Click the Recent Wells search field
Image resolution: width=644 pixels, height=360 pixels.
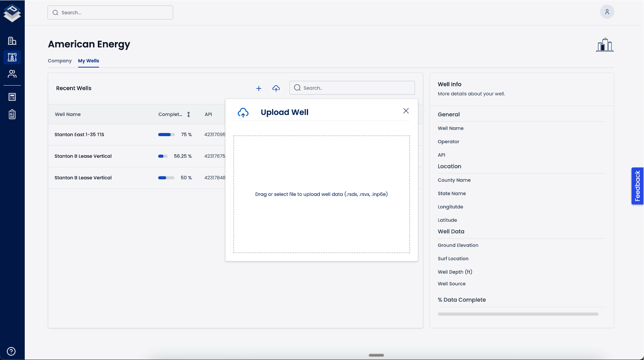tap(352, 88)
